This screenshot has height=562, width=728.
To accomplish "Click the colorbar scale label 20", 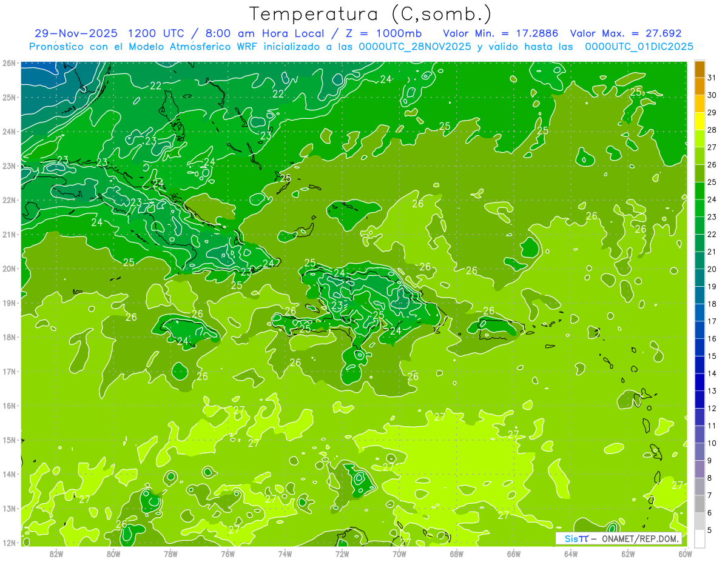I will pyautogui.click(x=712, y=269).
